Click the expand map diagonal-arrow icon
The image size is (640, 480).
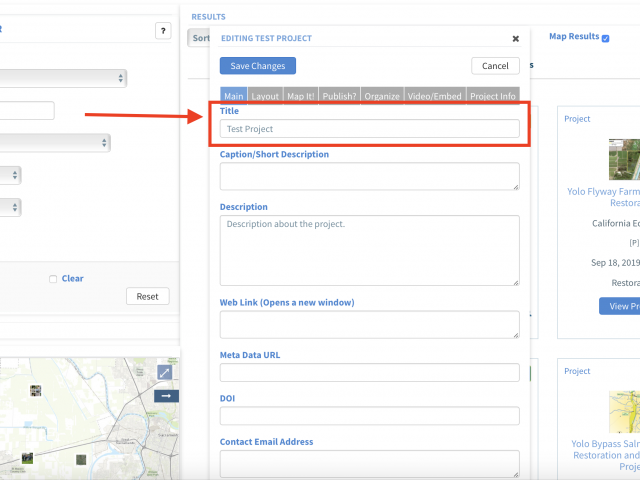164,372
